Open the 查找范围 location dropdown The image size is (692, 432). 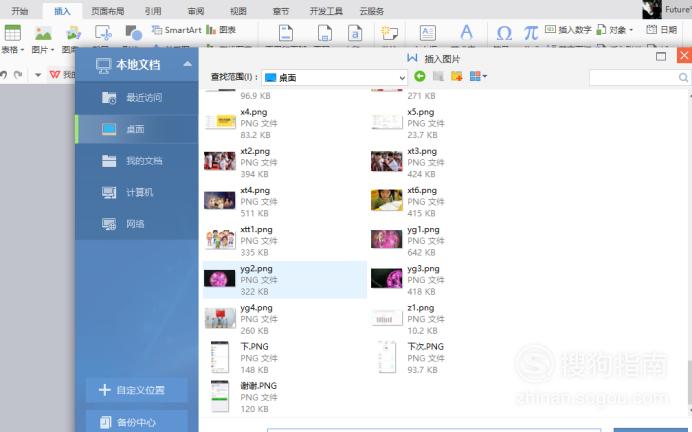click(x=334, y=78)
